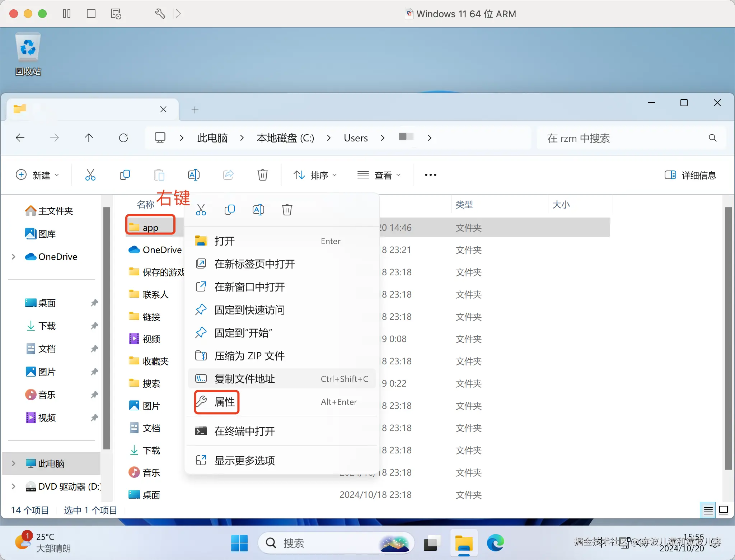
Task: Select Properties from context menu
Action: (224, 402)
